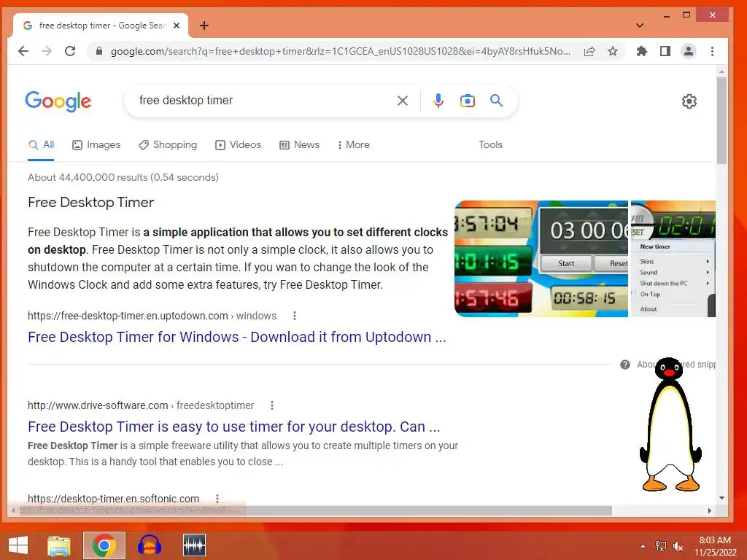747x560 pixels.
Task: Click the network tray icon
Action: pos(661,546)
